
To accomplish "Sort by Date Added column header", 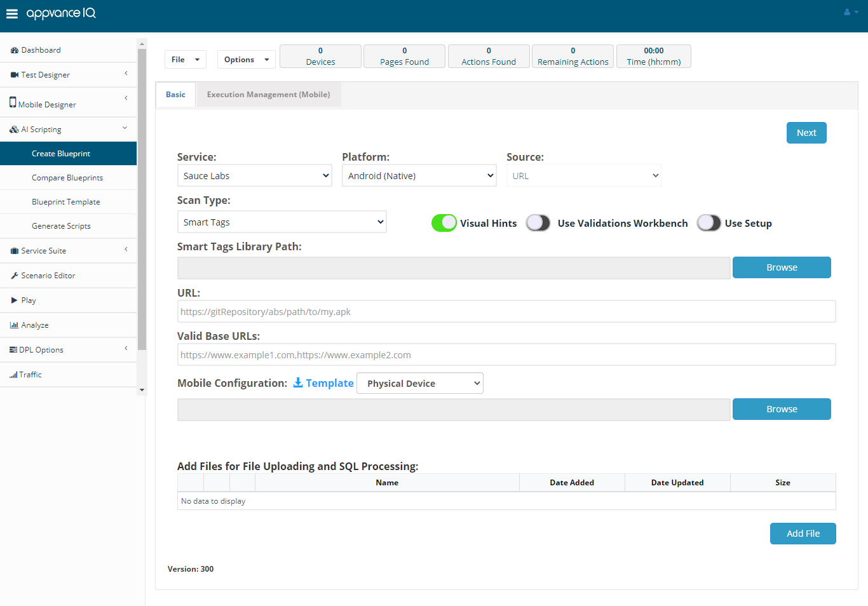I will click(x=572, y=483).
